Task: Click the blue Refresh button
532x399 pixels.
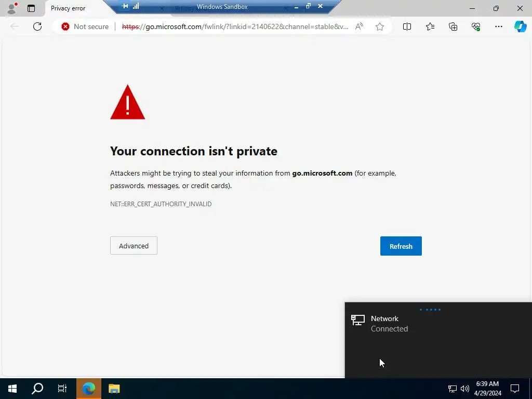Action: (x=401, y=246)
